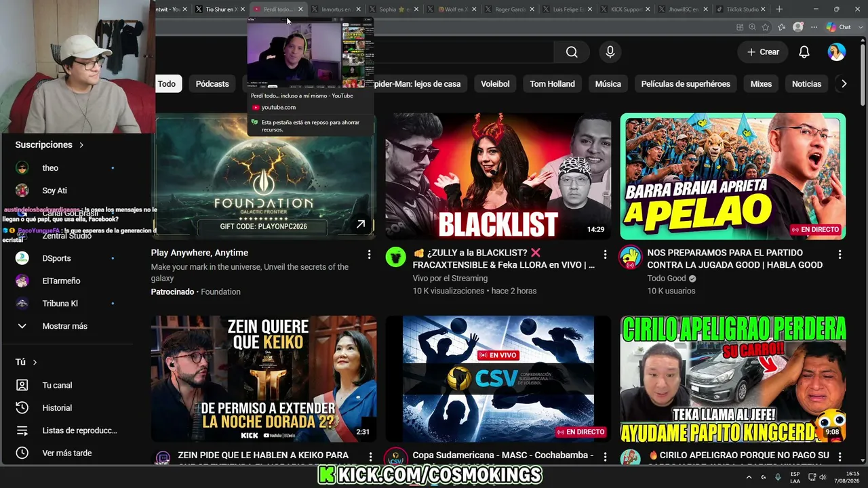Click the zoom magnifier icon in address bar
Viewport: 868px width, 488px height.
click(752, 27)
